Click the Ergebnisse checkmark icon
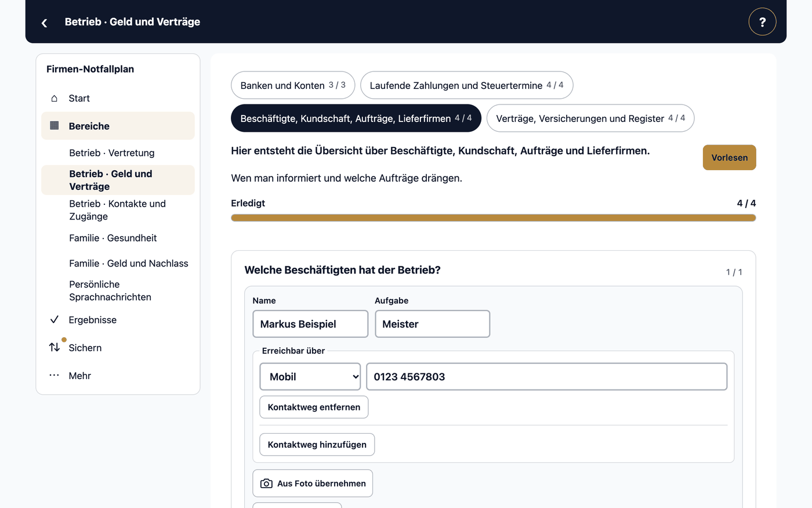This screenshot has height=508, width=812. pyautogui.click(x=55, y=319)
